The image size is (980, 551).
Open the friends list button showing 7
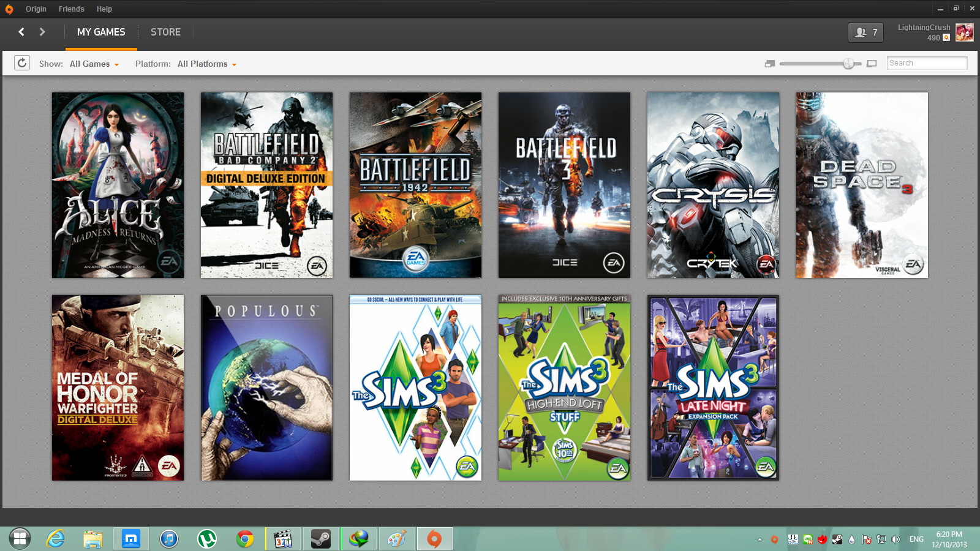865,32
